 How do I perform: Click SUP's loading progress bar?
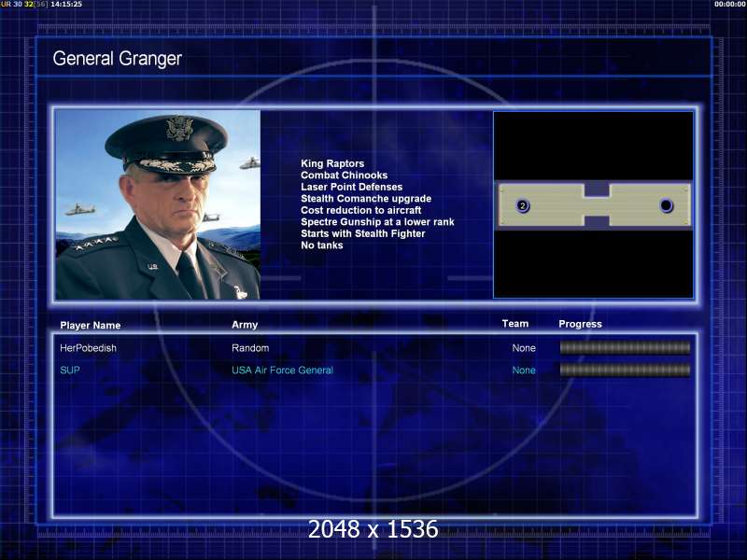pyautogui.click(x=625, y=370)
